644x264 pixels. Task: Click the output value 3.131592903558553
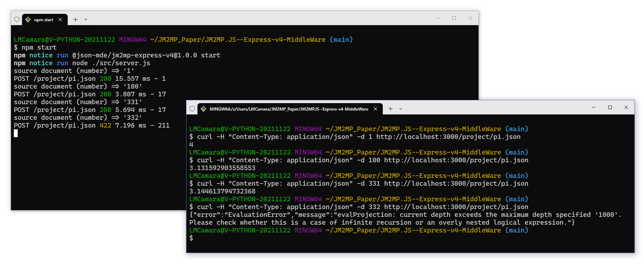[x=222, y=168]
